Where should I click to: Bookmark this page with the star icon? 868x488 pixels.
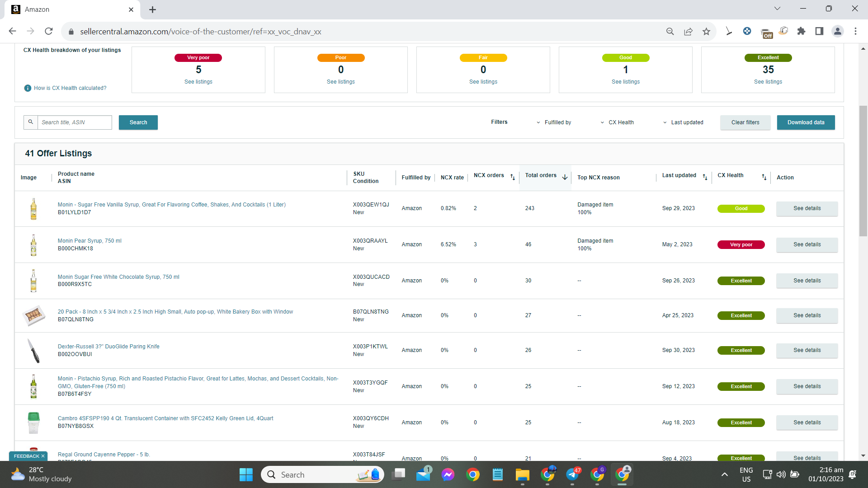(x=706, y=31)
